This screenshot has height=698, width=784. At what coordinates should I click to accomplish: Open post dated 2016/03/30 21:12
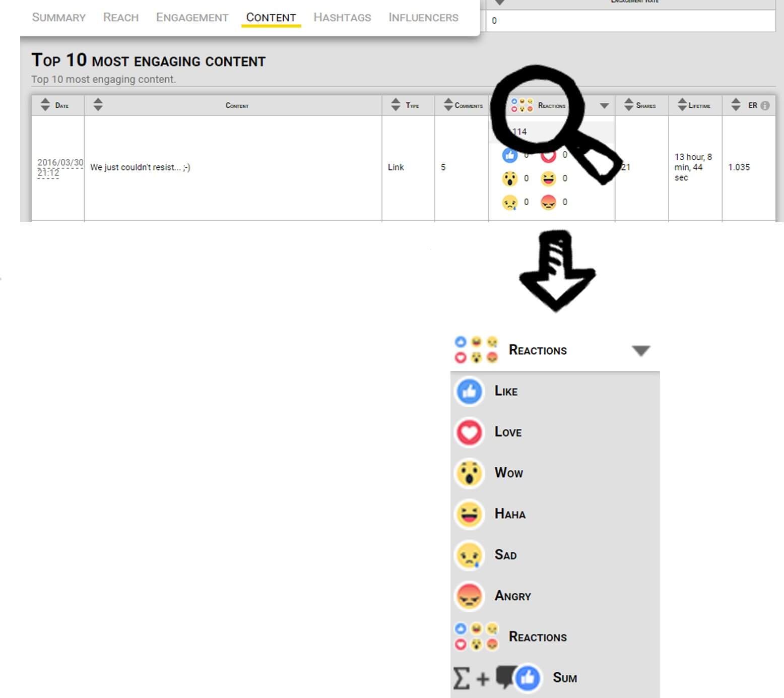60,168
